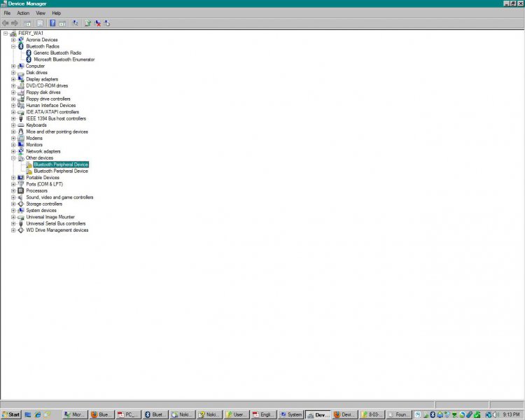The height and width of the screenshot is (420, 525).
Task: Expand the WD Drive Management devices node
Action: (x=13, y=230)
